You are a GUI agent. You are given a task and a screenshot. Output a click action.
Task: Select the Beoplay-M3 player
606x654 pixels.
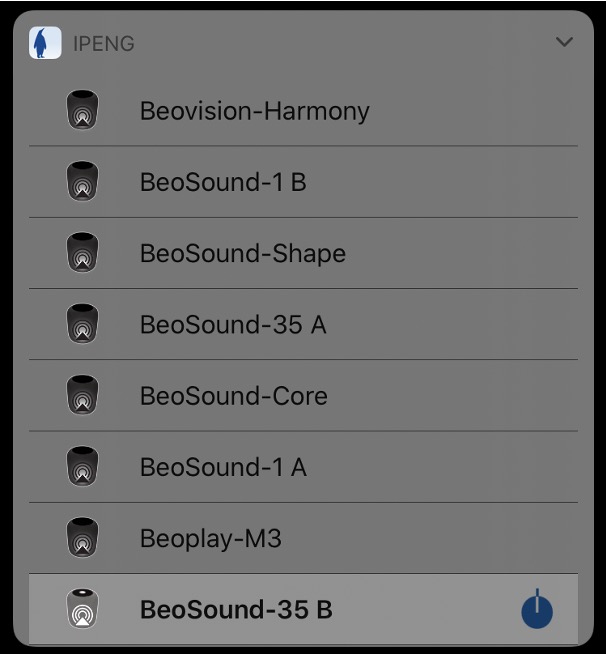[210, 539]
